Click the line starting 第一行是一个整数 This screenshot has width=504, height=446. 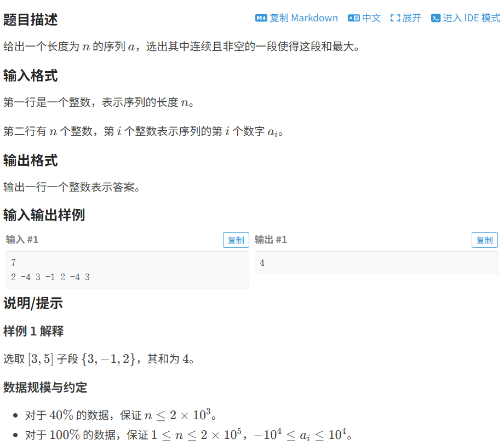pos(99,102)
